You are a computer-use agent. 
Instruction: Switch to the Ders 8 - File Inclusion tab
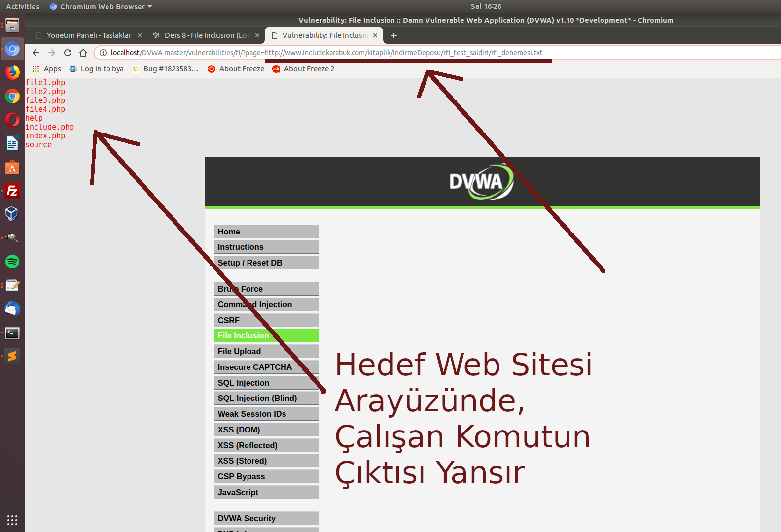pyautogui.click(x=207, y=35)
